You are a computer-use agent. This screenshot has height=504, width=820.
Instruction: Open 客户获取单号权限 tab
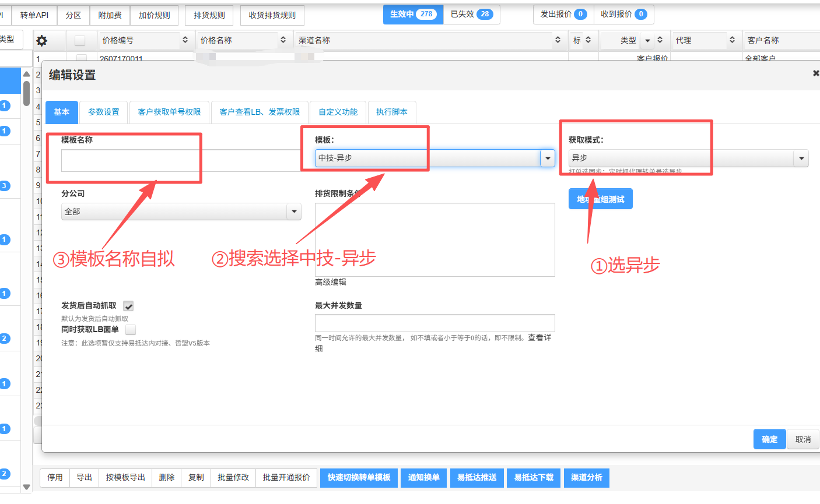170,112
